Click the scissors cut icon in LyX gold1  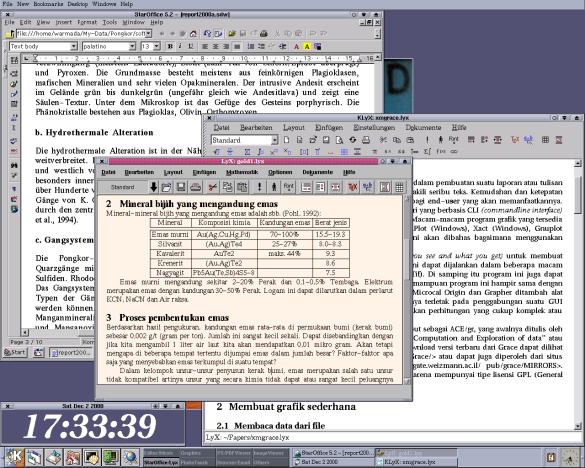(x=213, y=187)
